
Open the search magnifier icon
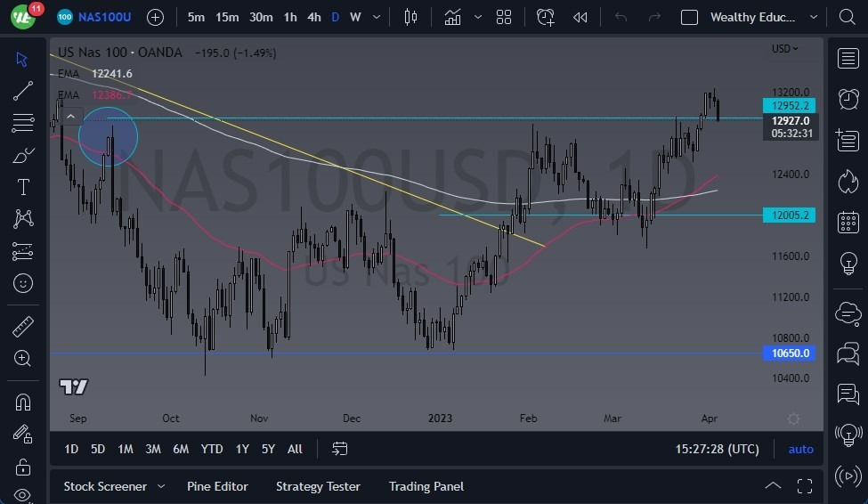tap(847, 17)
